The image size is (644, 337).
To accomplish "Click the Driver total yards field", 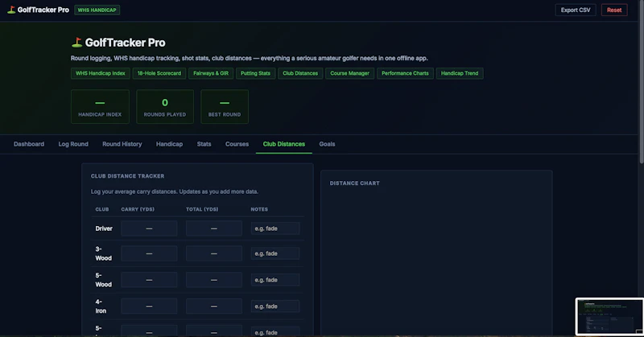I will [x=214, y=228].
